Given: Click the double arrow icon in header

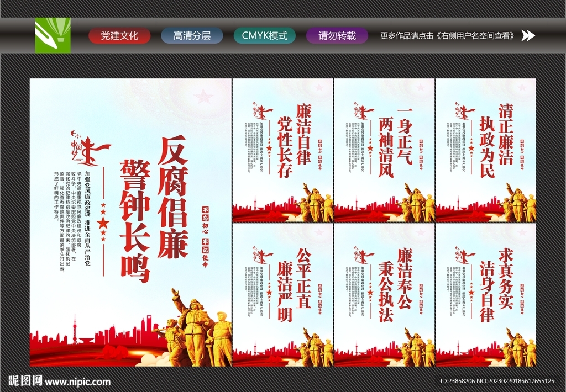Looking at the screenshot, I should pyautogui.click(x=528, y=35).
